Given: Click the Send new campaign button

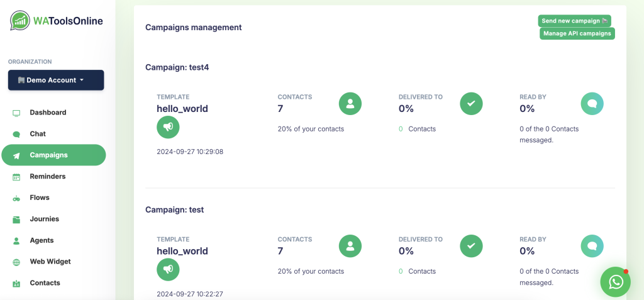Looking at the screenshot, I should click(x=575, y=21).
